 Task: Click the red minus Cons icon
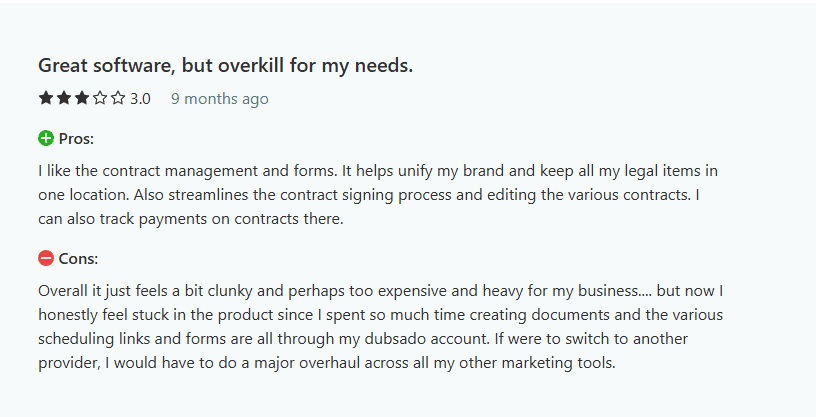coord(46,258)
